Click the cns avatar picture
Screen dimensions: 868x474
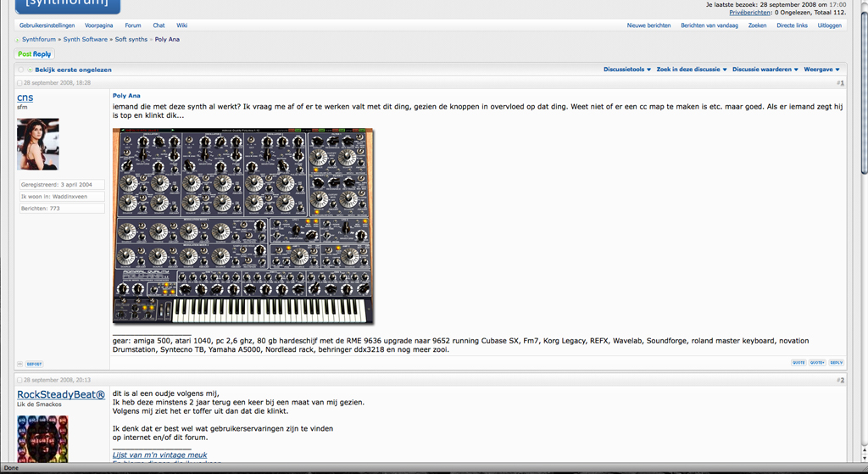37,144
